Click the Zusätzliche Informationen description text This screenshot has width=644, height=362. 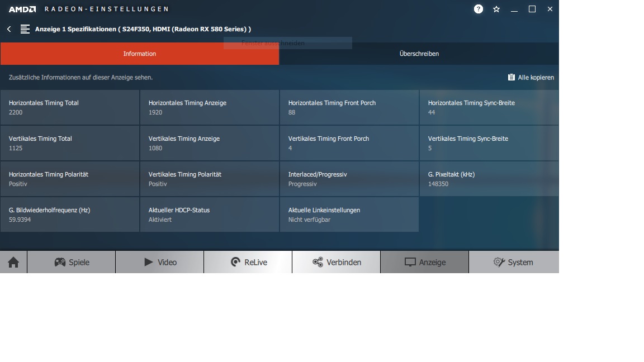pyautogui.click(x=80, y=78)
